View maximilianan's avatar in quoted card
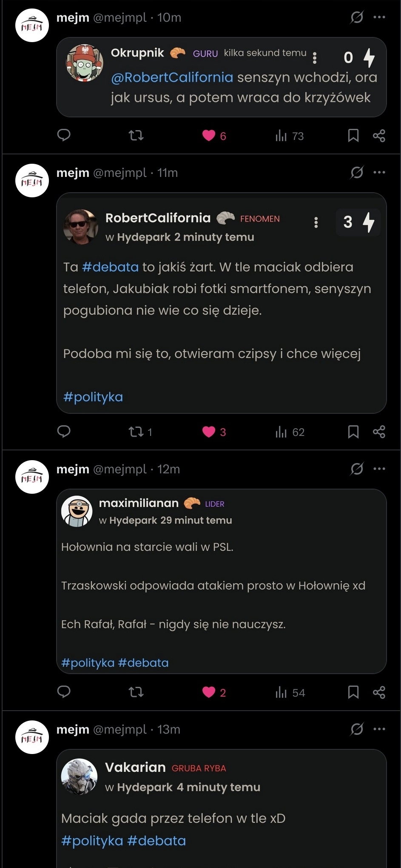Image resolution: width=401 pixels, height=868 pixels. 77,511
